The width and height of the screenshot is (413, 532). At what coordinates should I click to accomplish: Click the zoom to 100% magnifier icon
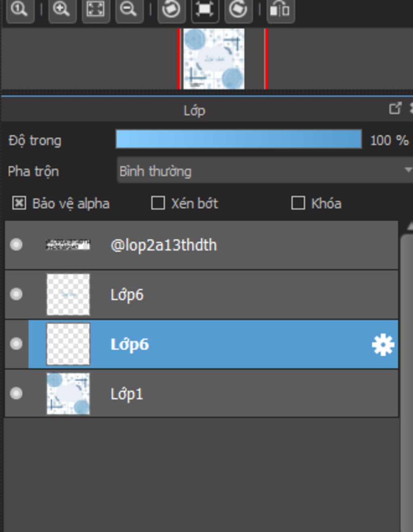coord(20,9)
